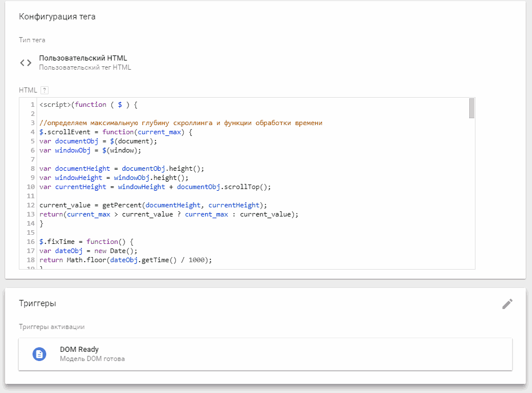
Task: Click line 8 var documentHeight declaration
Action: pos(122,169)
